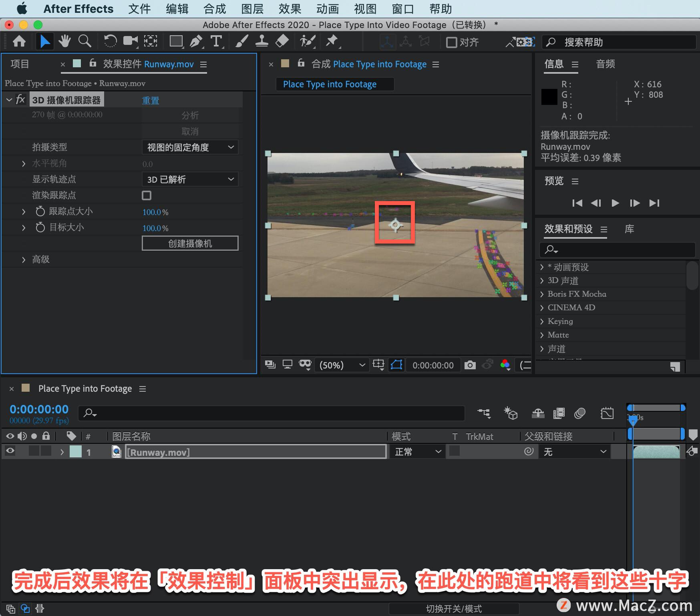Open the 效果 menu
The height and width of the screenshot is (616, 700).
point(290,9)
